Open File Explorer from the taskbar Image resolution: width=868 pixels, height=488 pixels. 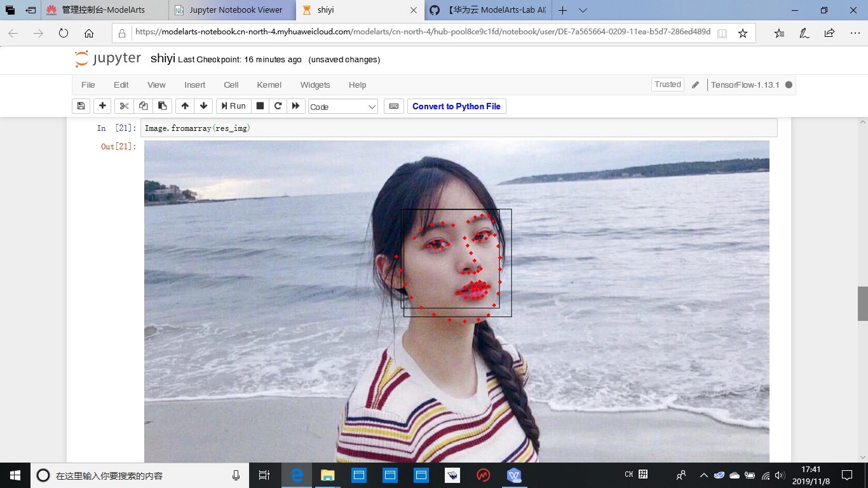tap(327, 475)
